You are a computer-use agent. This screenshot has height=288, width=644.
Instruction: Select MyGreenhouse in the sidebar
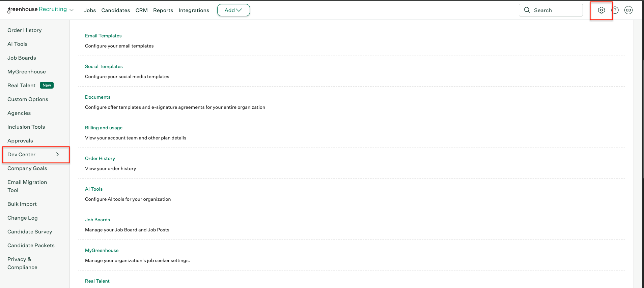coord(27,72)
